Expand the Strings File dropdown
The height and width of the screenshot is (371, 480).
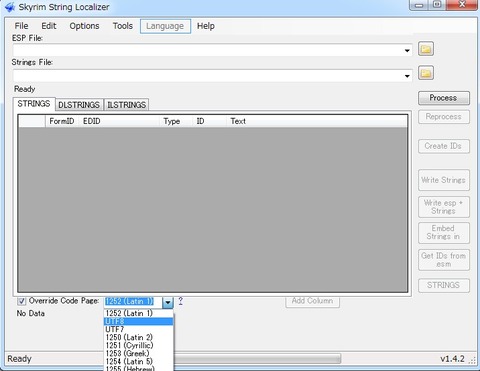click(x=407, y=76)
